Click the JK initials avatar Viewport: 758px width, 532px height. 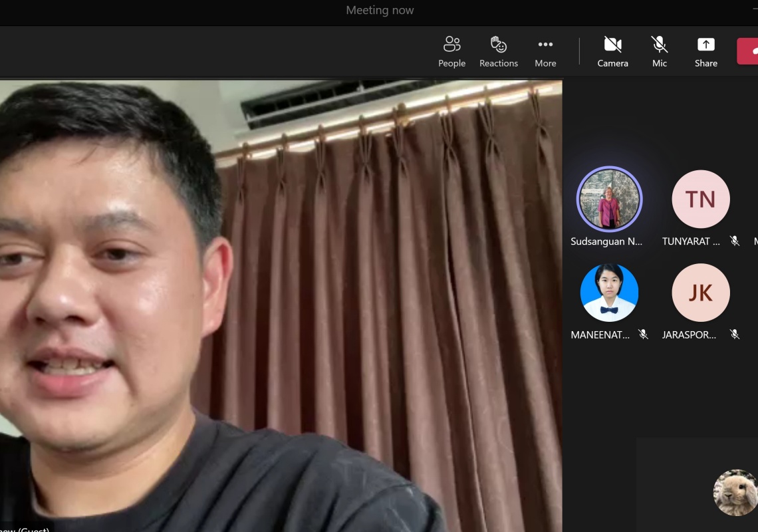coord(701,293)
